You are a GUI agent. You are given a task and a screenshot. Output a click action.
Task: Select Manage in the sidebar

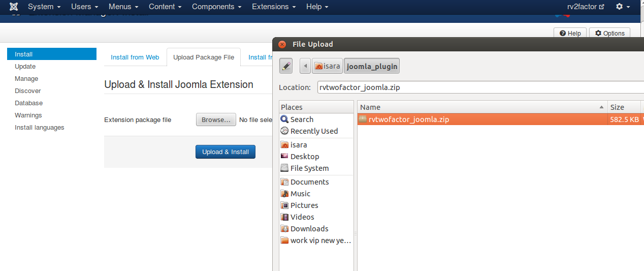click(26, 78)
